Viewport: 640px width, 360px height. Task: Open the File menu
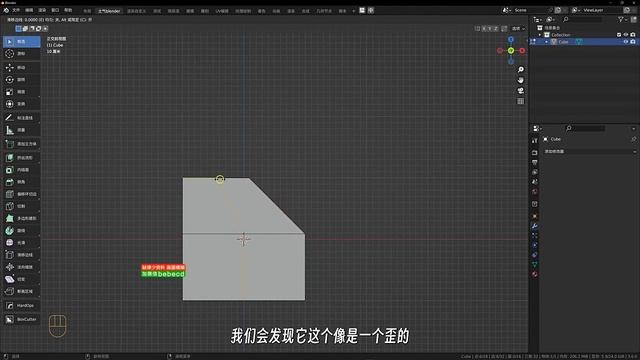[x=16, y=10]
